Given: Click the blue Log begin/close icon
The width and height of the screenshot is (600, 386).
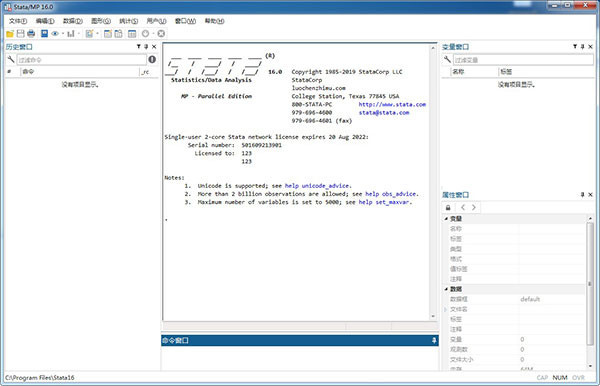Looking at the screenshot, I should (x=44, y=34).
